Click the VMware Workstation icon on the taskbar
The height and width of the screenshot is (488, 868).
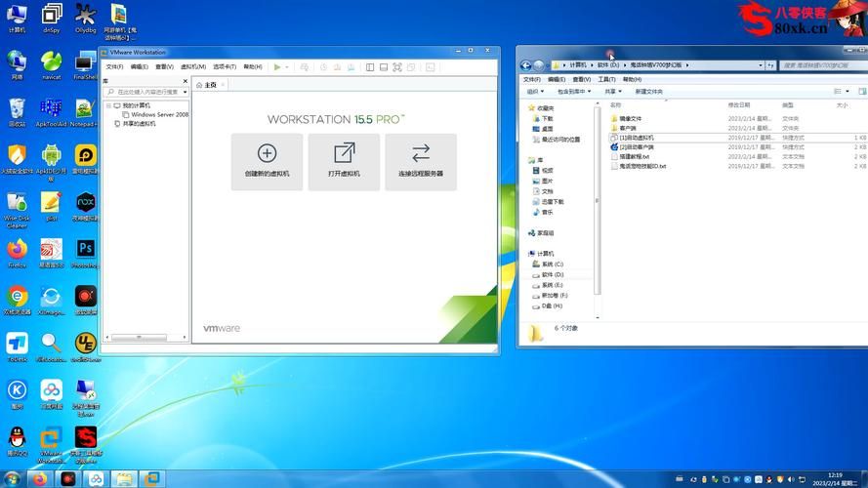coord(151,478)
